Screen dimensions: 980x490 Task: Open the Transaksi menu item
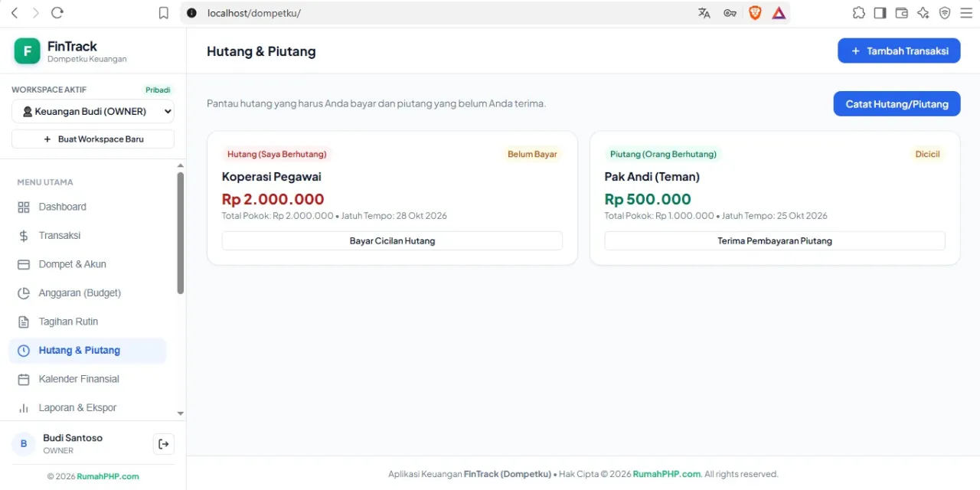[x=87, y=236]
